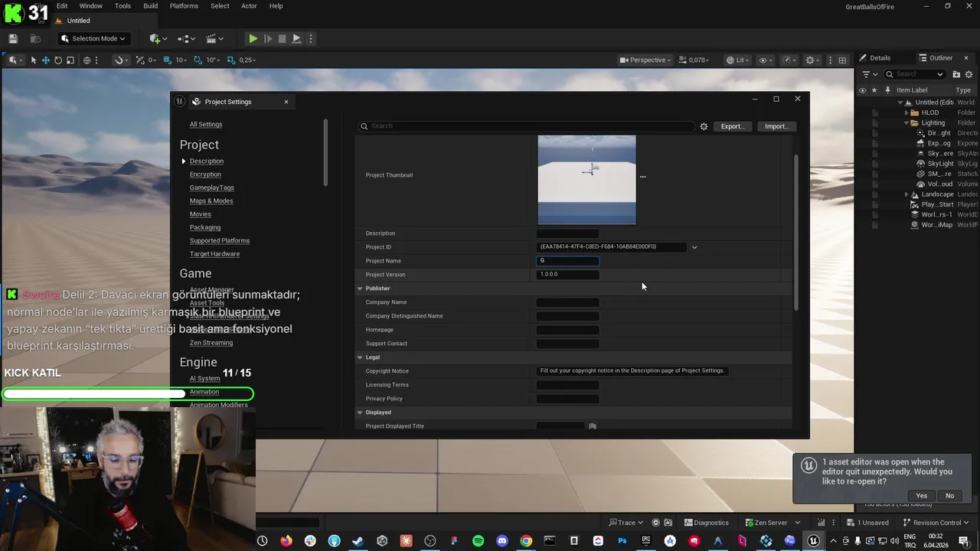Collapse the Displayed section
This screenshot has height=551, width=980.
(x=360, y=412)
